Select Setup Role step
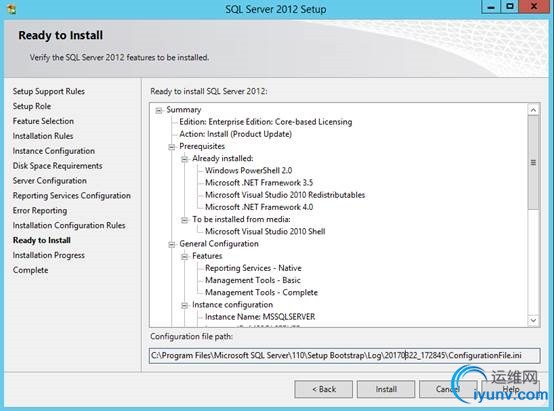 click(x=32, y=106)
